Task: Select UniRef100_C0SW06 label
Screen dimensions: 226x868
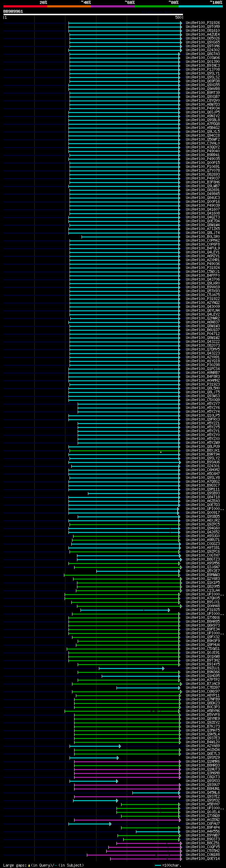Action: (203, 58)
